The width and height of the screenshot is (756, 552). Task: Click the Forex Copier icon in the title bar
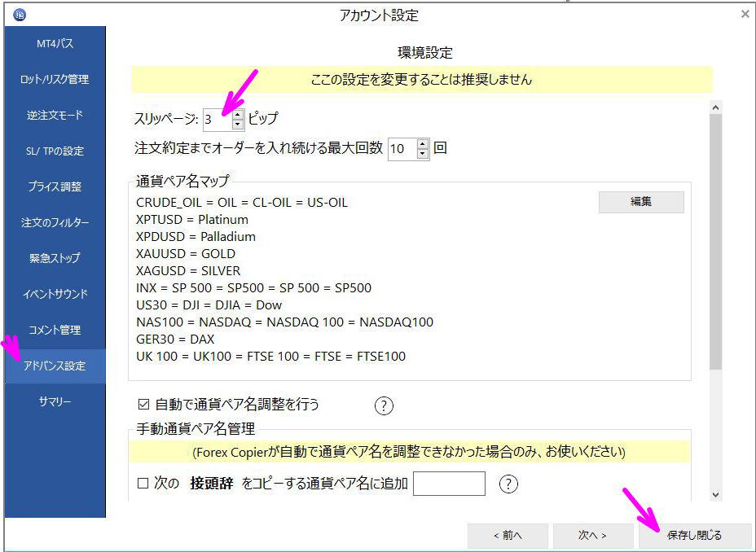pos(20,14)
